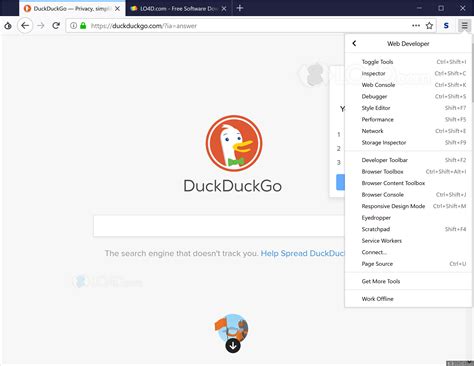Open Style Editor
This screenshot has height=366, width=474.
tap(408, 108)
